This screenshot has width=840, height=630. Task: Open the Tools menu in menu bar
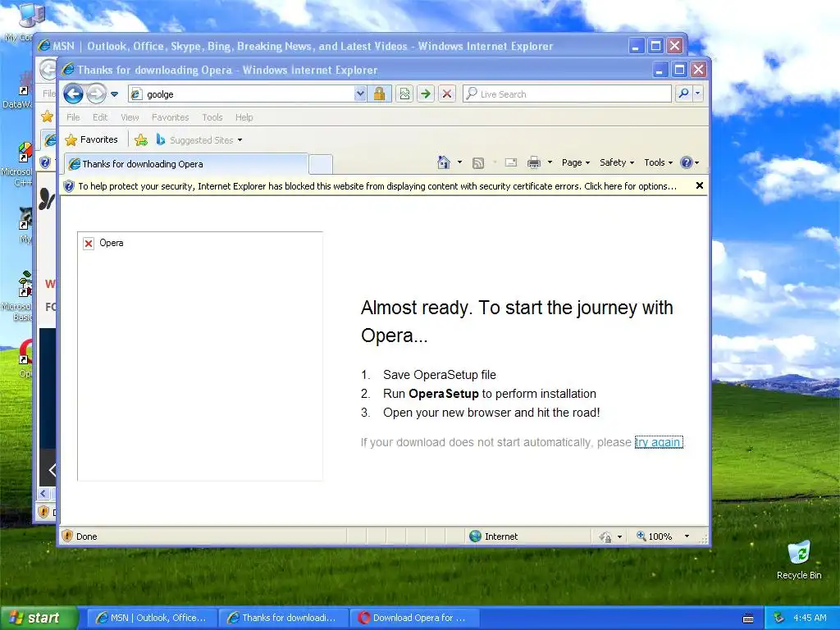(212, 117)
